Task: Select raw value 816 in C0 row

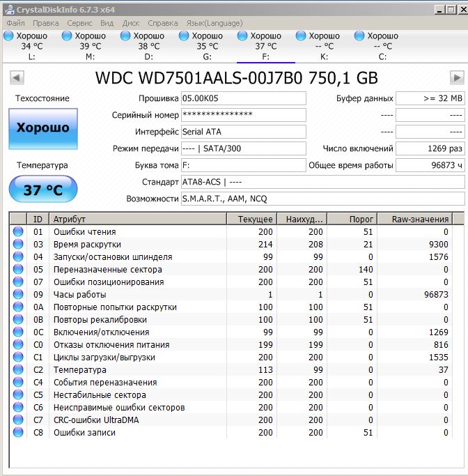Action: pyautogui.click(x=441, y=344)
